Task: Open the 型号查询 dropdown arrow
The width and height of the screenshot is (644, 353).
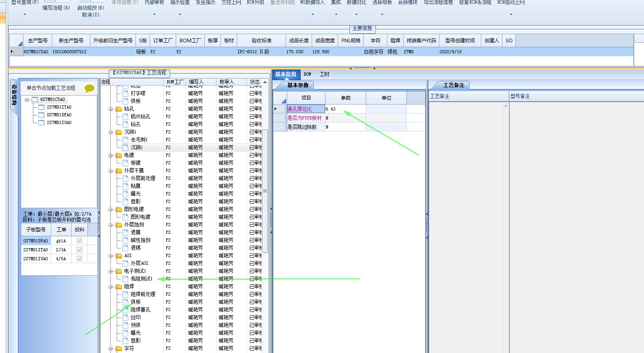Action: point(25,15)
